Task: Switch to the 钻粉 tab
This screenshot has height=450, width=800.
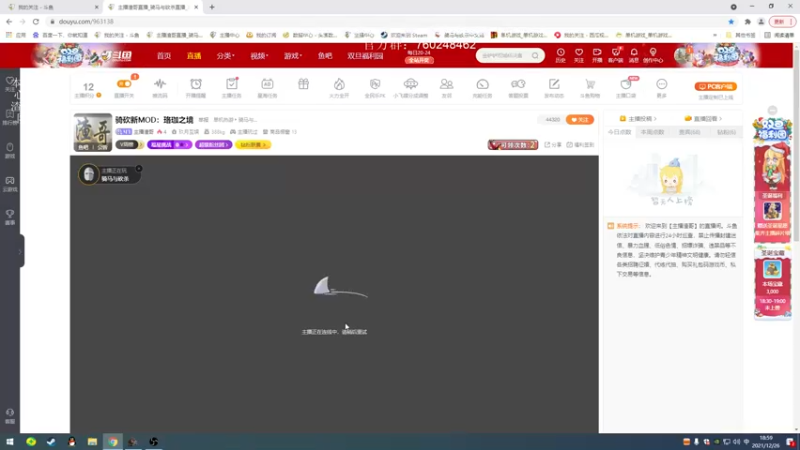Action: pos(726,132)
